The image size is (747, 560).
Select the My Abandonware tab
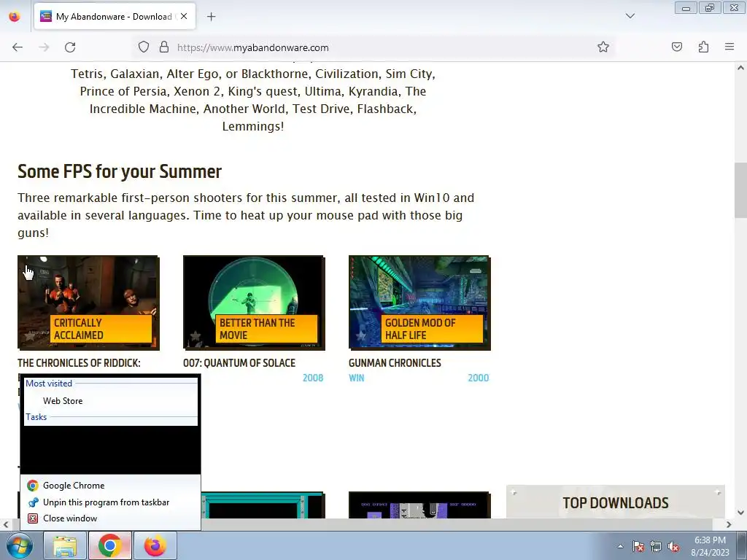[x=115, y=17]
